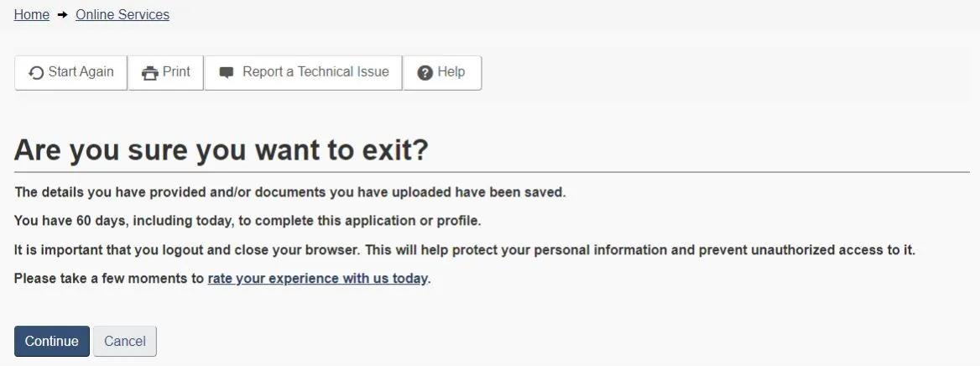Open Help from the toolbar label
The image size is (980, 366).
451,72
